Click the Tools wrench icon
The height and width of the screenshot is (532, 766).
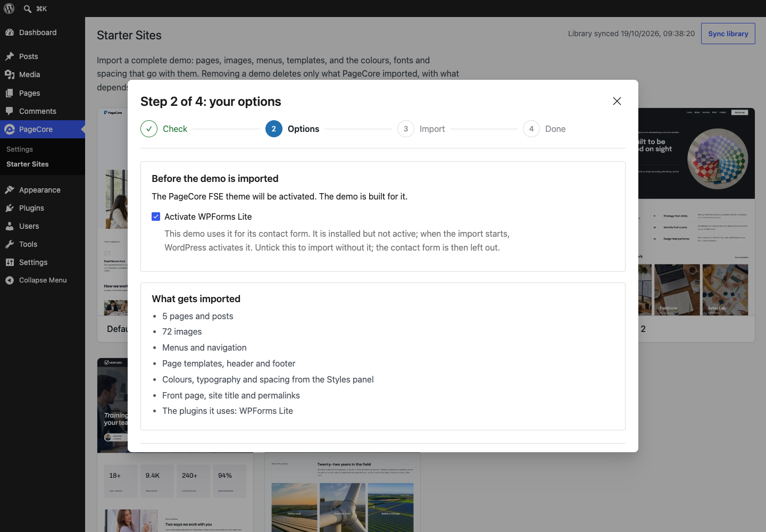coord(10,244)
